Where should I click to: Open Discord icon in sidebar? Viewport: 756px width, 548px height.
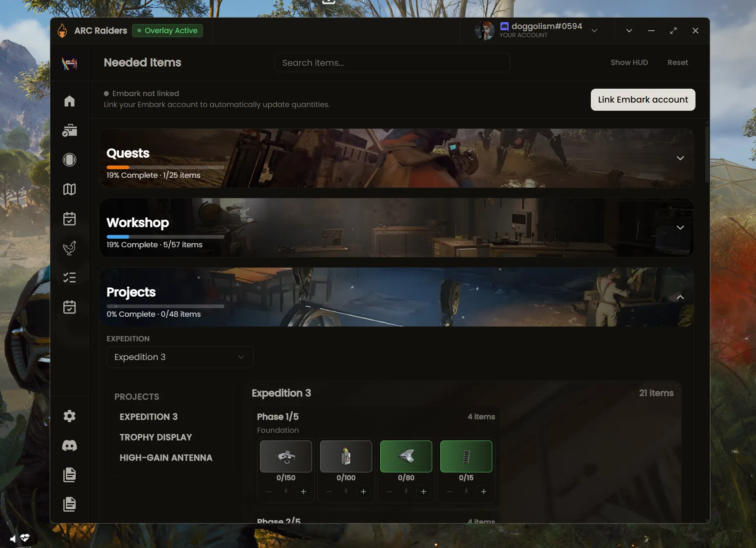coord(70,445)
